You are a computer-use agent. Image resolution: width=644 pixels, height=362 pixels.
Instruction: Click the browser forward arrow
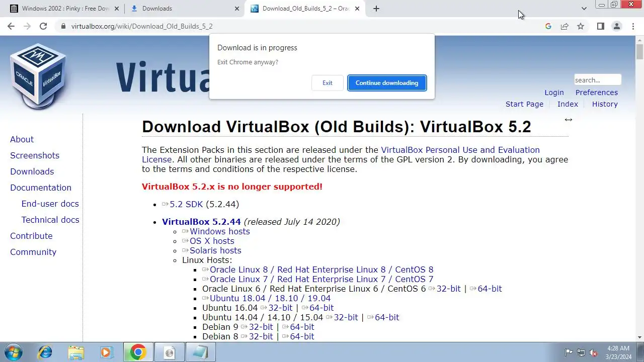click(x=27, y=26)
